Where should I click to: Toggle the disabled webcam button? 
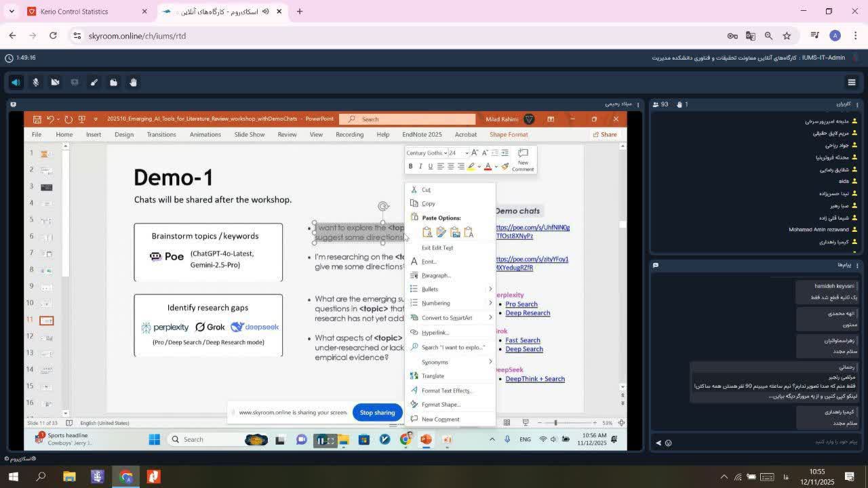(56, 82)
